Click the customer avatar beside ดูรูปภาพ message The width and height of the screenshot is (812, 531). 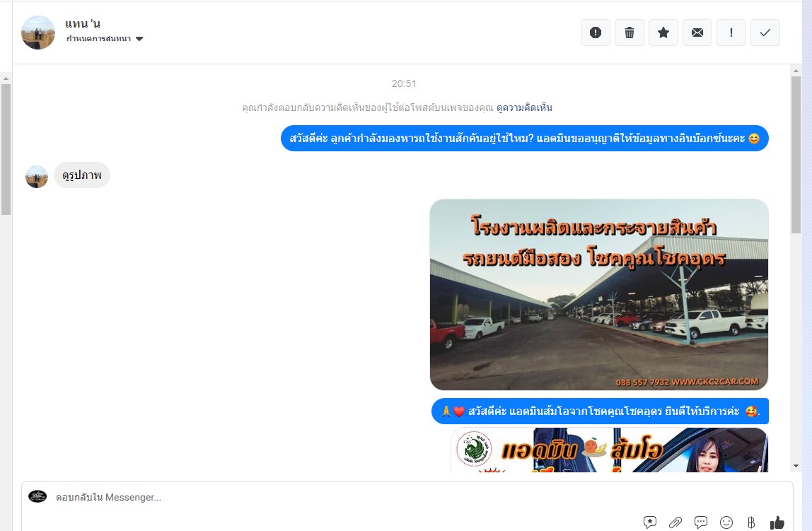click(37, 177)
